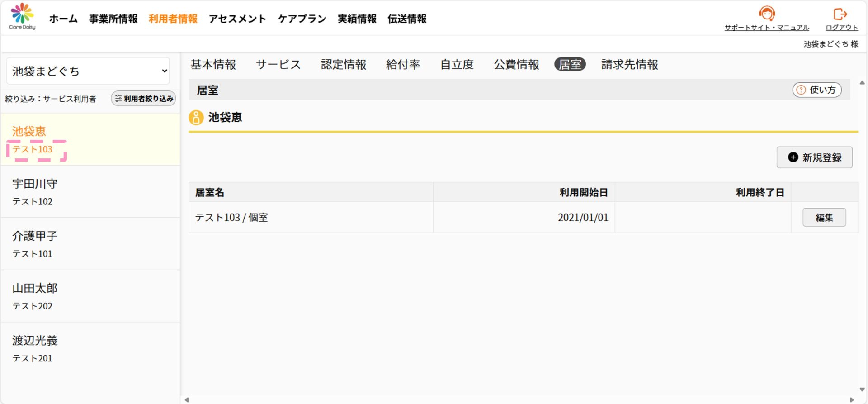Switch to 給付率 tab
The image size is (868, 404).
[403, 65]
